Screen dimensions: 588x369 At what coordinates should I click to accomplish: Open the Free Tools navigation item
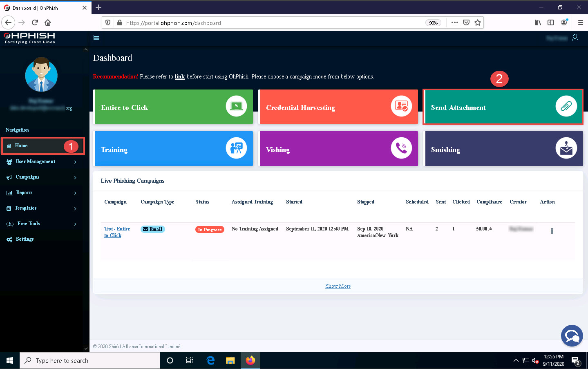click(29, 224)
